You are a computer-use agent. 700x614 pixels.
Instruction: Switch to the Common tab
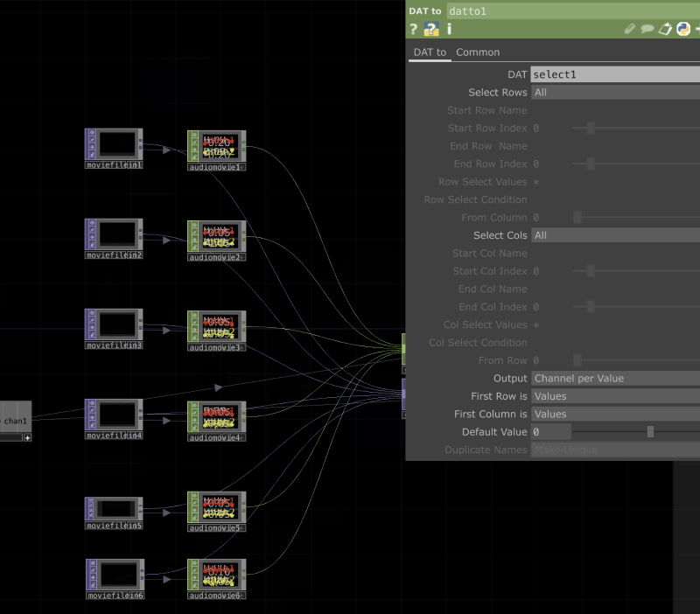click(x=478, y=52)
